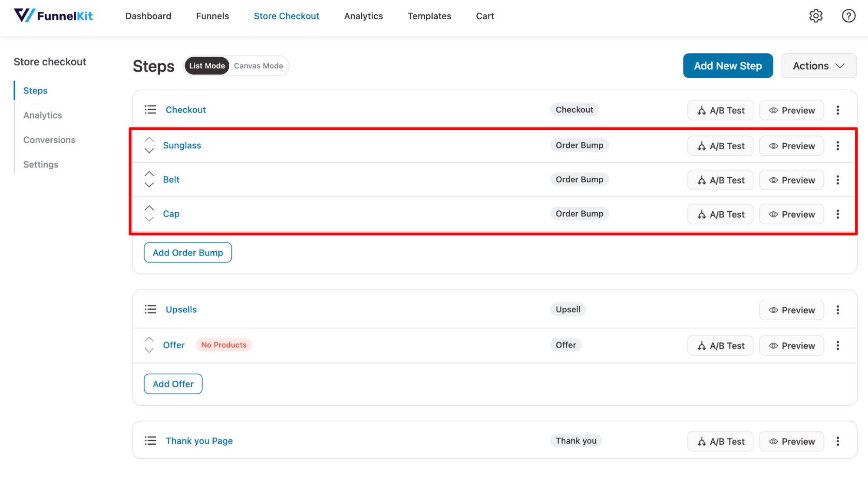This screenshot has height=496, width=868.
Task: Click the list handle icon beside Upsells
Action: (x=150, y=309)
